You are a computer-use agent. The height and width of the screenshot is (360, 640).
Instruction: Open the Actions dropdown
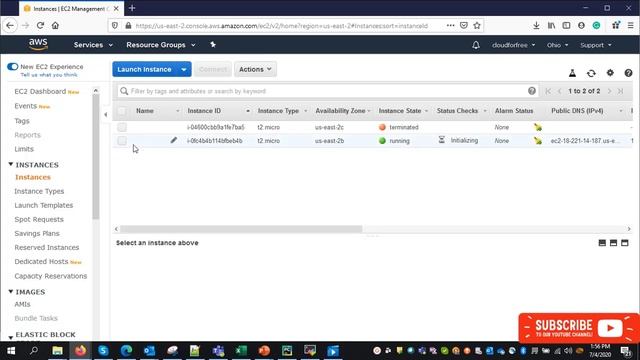[x=255, y=69]
